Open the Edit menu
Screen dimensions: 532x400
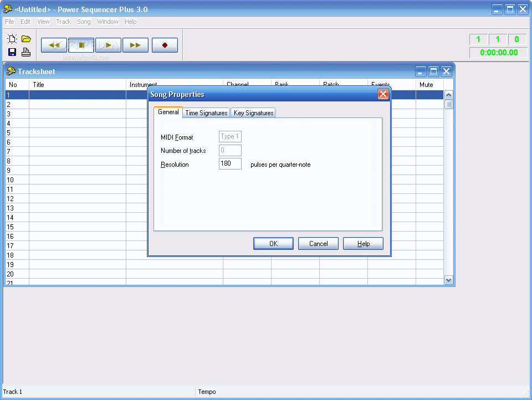tap(25, 22)
